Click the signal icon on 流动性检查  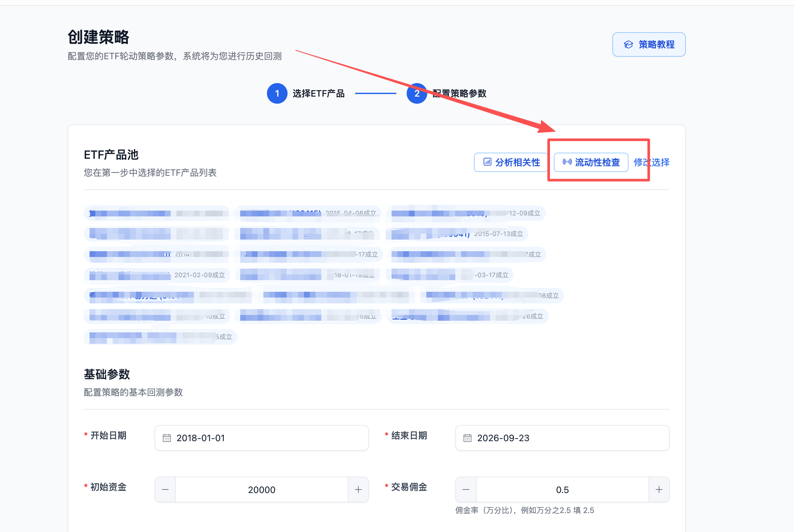tap(567, 162)
